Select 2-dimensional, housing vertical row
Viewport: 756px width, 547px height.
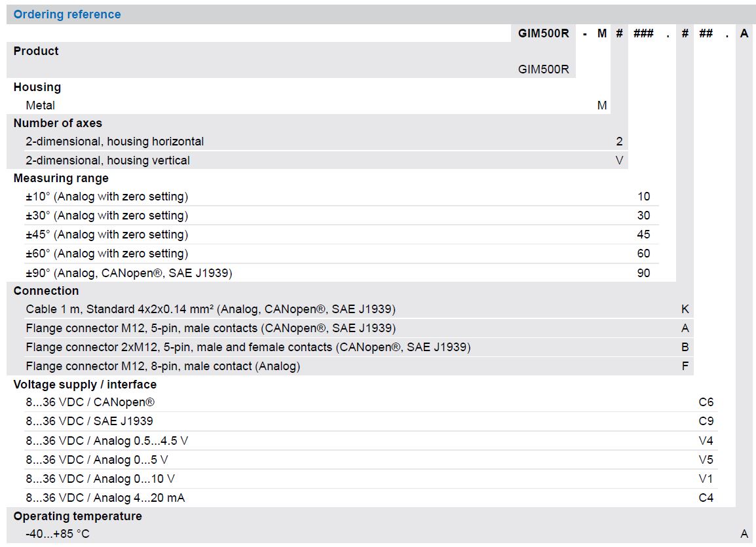107,160
